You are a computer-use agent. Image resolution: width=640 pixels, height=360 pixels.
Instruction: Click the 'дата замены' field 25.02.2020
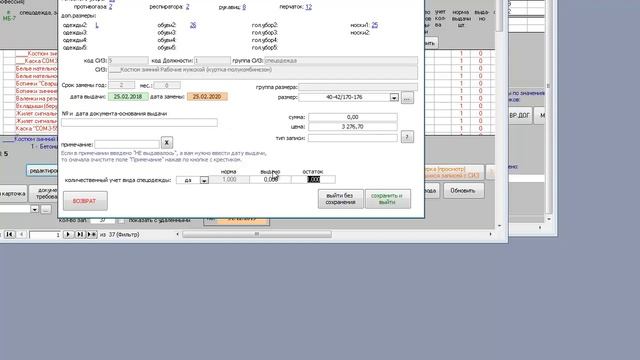(207, 97)
